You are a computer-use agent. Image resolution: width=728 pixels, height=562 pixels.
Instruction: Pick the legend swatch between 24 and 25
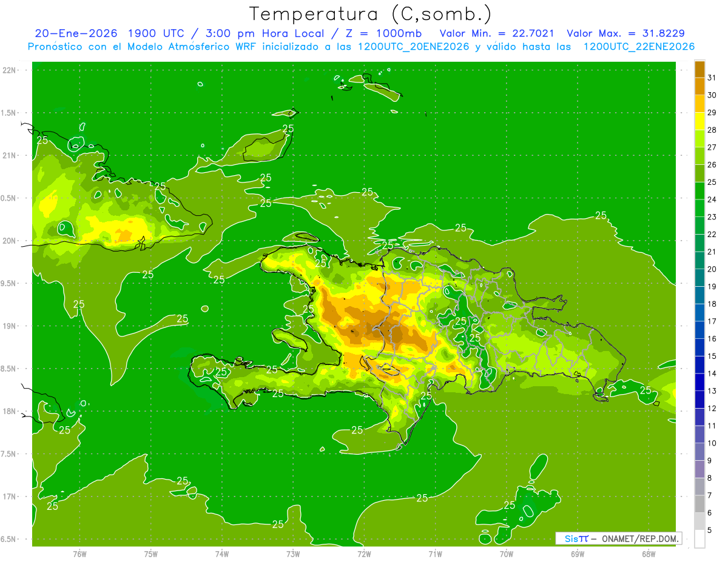pos(699,191)
